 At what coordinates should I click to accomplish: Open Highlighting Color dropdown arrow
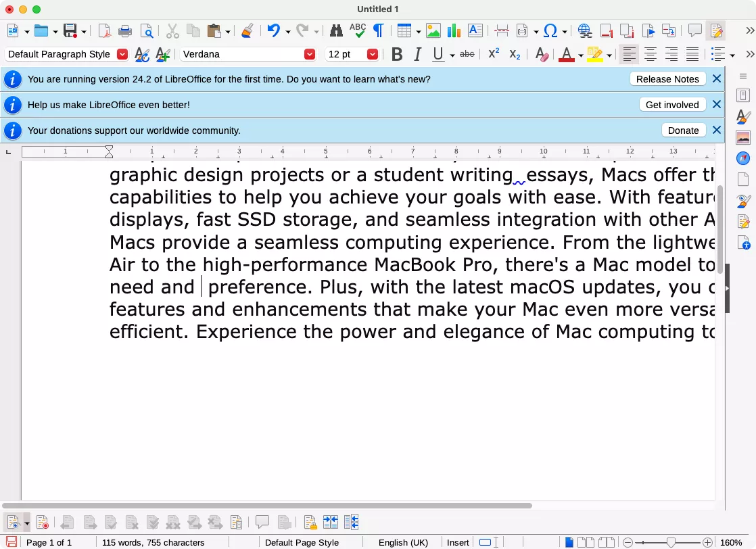[609, 56]
